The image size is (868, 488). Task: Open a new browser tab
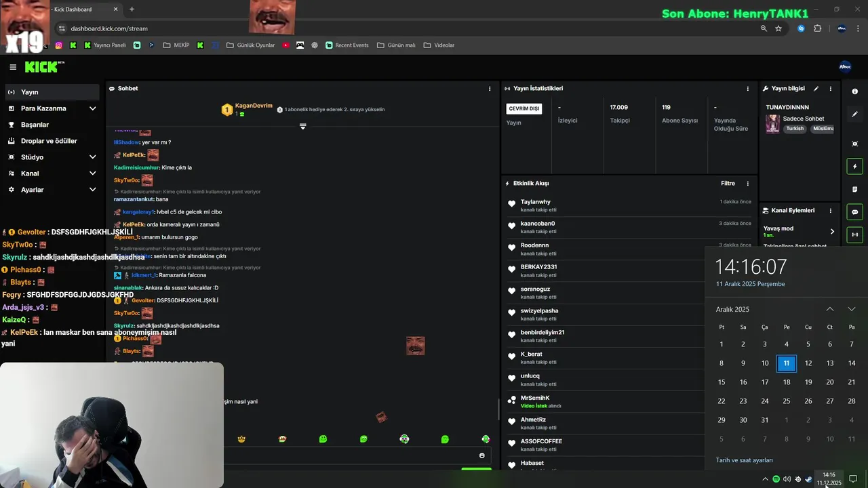(132, 9)
